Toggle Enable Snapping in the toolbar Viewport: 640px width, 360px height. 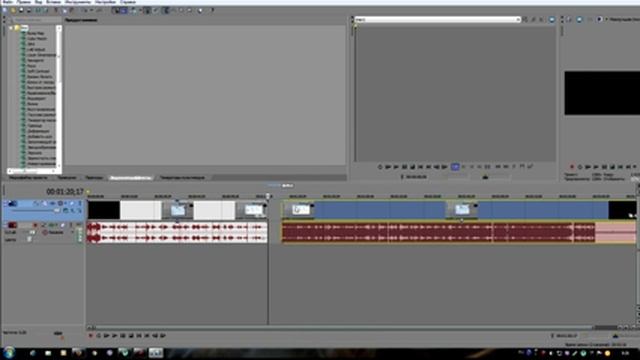[116, 10]
